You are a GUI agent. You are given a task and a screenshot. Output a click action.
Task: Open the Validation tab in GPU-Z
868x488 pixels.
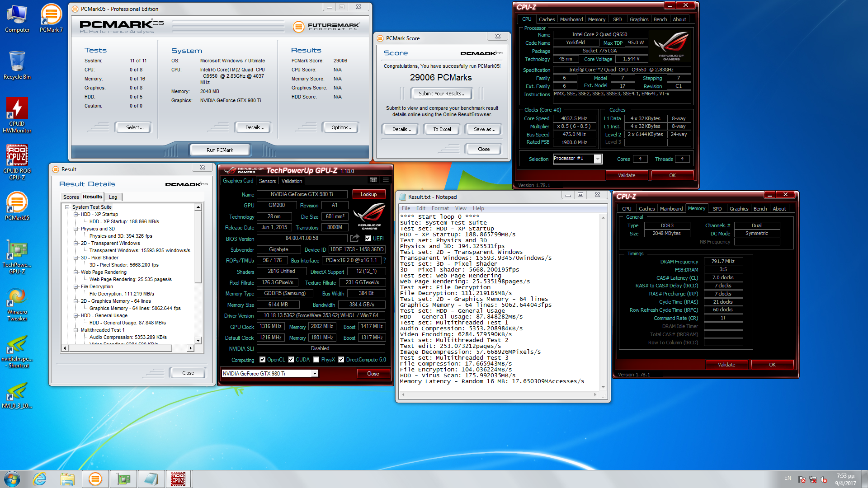[292, 181]
